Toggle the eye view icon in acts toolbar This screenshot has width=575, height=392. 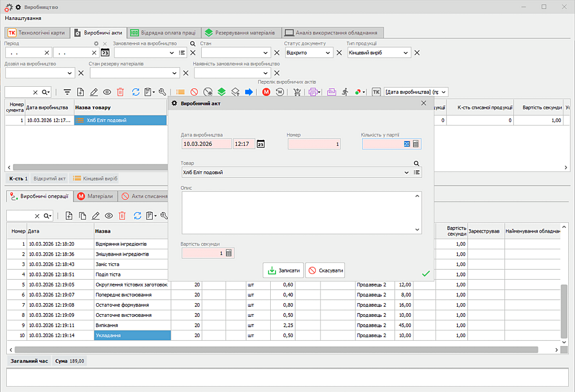[x=107, y=92]
